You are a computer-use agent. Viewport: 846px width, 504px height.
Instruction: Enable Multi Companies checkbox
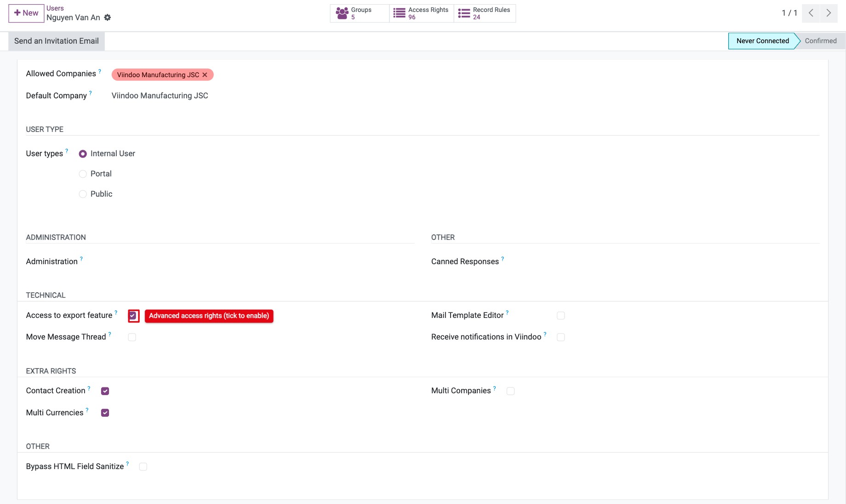tap(510, 391)
